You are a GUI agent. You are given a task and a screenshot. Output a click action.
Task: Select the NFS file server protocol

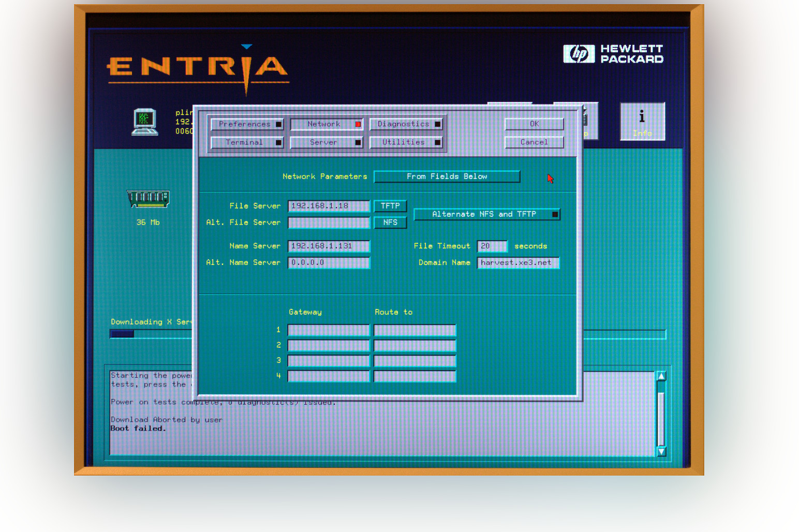click(390, 223)
